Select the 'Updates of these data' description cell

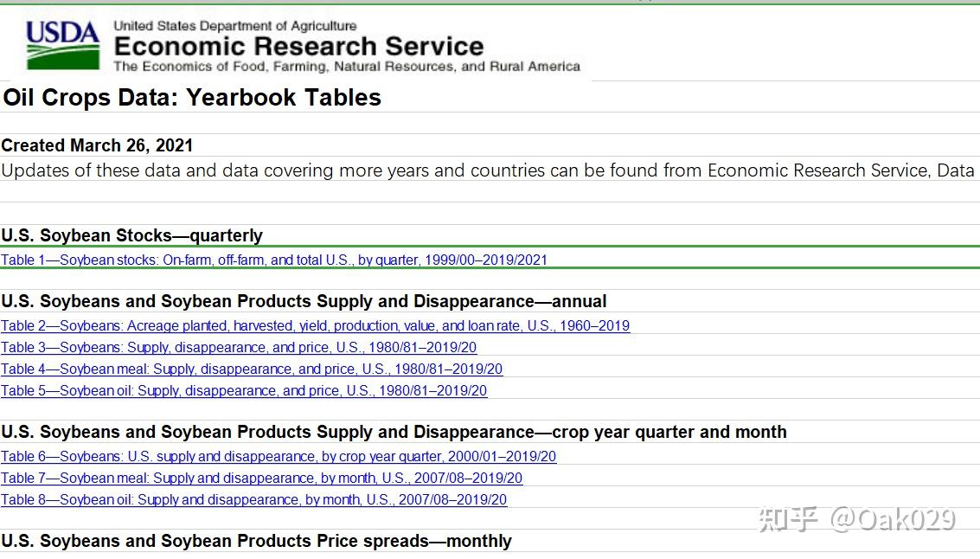[488, 170]
